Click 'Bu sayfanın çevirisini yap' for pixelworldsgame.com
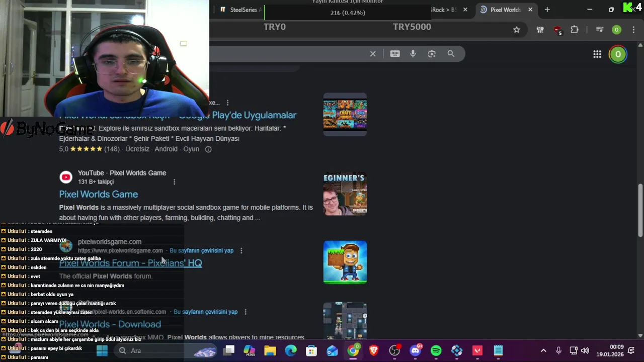 coord(201,250)
